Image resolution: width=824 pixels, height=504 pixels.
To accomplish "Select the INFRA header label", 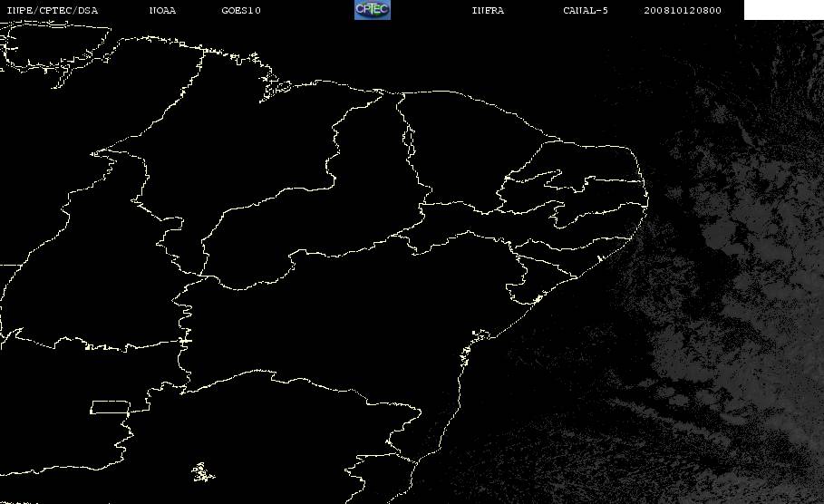I will pyautogui.click(x=488, y=10).
